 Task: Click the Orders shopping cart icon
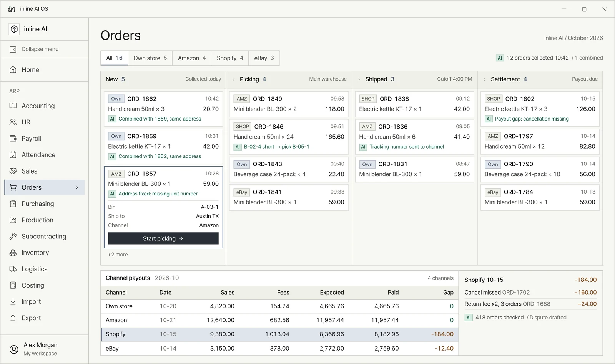(x=13, y=187)
